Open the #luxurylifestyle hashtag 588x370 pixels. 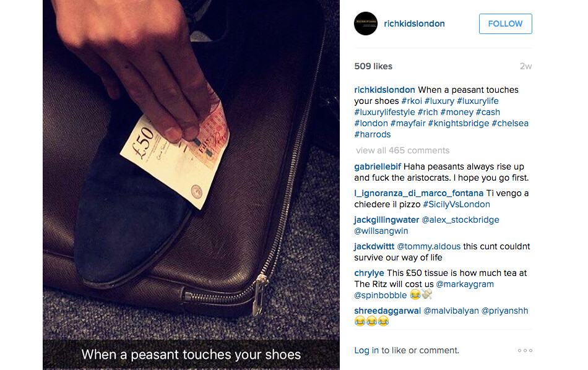click(384, 112)
